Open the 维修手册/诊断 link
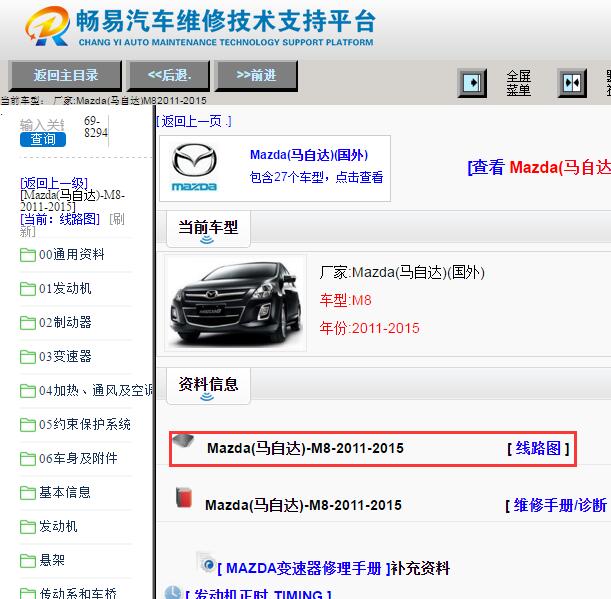This screenshot has height=599, width=611. [560, 505]
